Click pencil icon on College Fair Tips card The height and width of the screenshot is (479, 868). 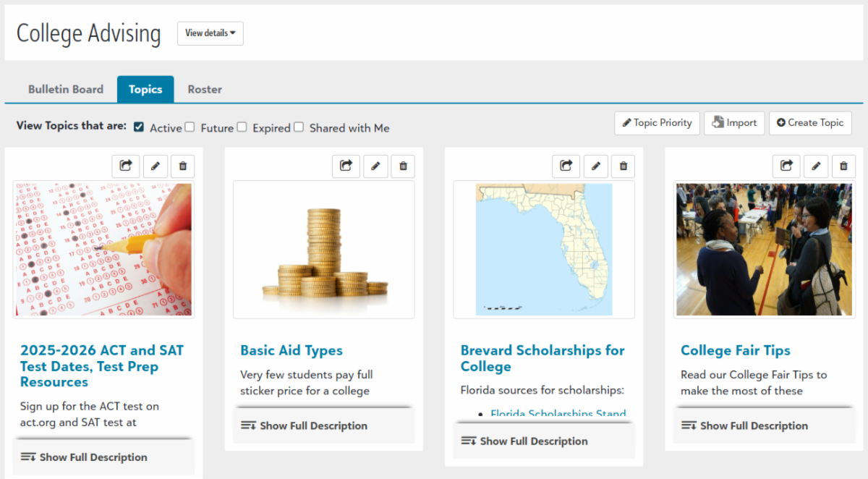click(x=815, y=166)
